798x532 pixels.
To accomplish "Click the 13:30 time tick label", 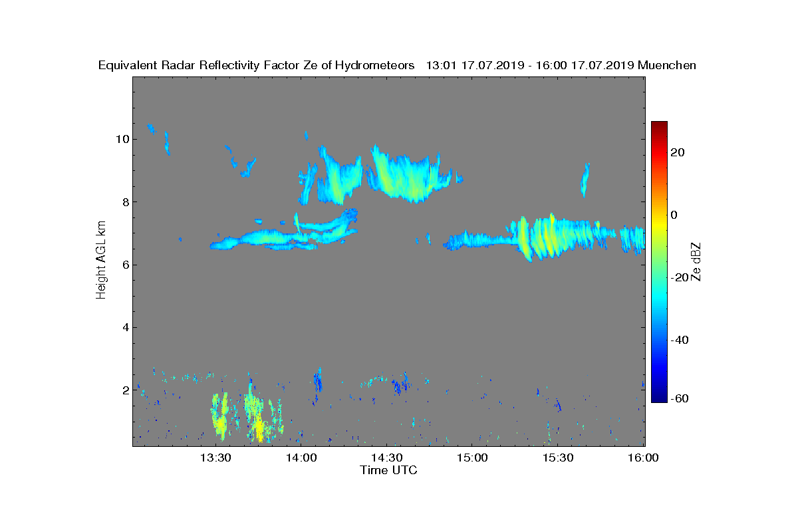I will pos(215,458).
